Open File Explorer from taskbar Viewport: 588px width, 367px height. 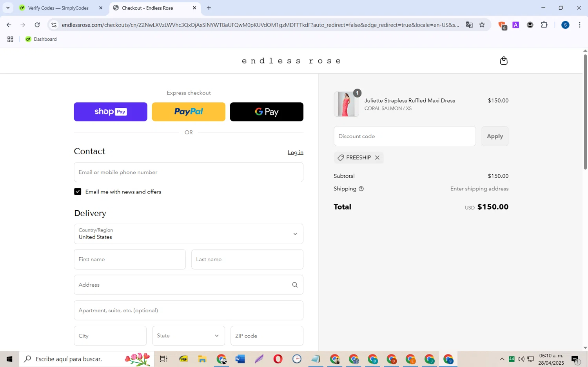pyautogui.click(x=202, y=359)
